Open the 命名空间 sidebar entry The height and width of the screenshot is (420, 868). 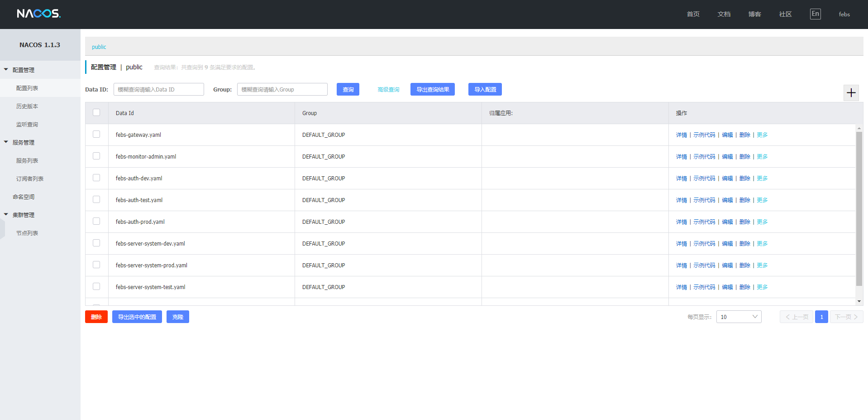coord(24,196)
